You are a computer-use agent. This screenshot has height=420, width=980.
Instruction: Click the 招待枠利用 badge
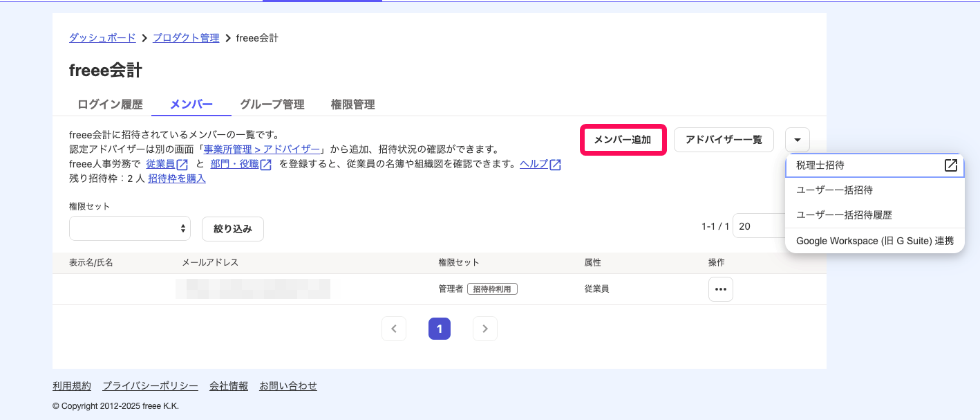coord(492,289)
